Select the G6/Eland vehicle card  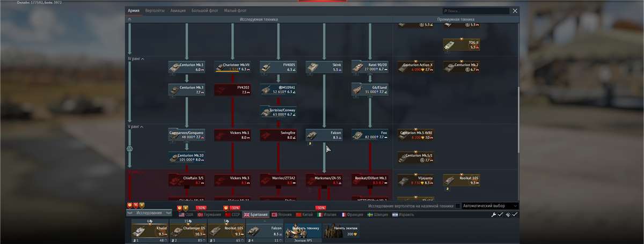(370, 90)
